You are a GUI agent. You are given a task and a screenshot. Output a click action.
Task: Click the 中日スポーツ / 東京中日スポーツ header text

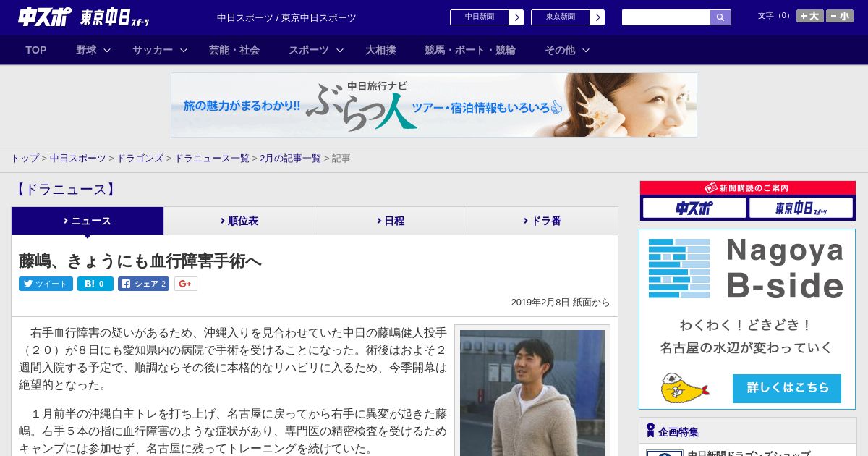click(286, 17)
